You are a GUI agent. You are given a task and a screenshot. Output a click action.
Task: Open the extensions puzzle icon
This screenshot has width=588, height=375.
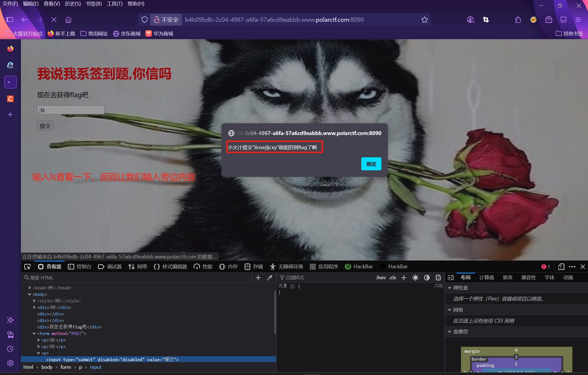(x=518, y=20)
